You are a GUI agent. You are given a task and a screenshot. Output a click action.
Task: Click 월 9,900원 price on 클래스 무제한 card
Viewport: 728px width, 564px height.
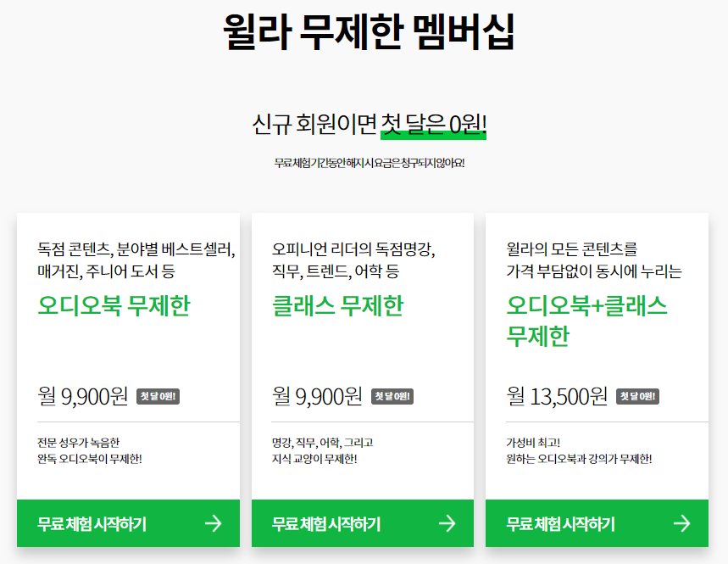click(317, 396)
